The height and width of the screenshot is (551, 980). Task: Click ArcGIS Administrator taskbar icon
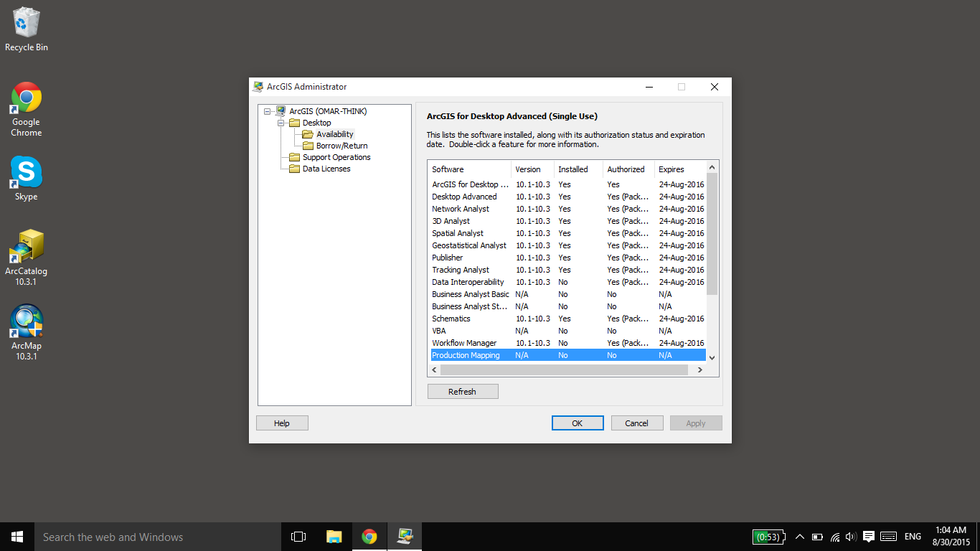coord(405,537)
